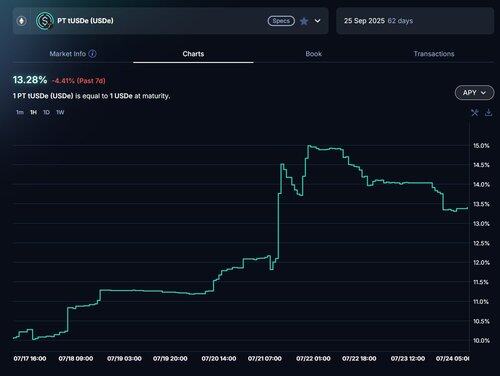Click the '1 USDe at maturity' description text

click(x=140, y=96)
